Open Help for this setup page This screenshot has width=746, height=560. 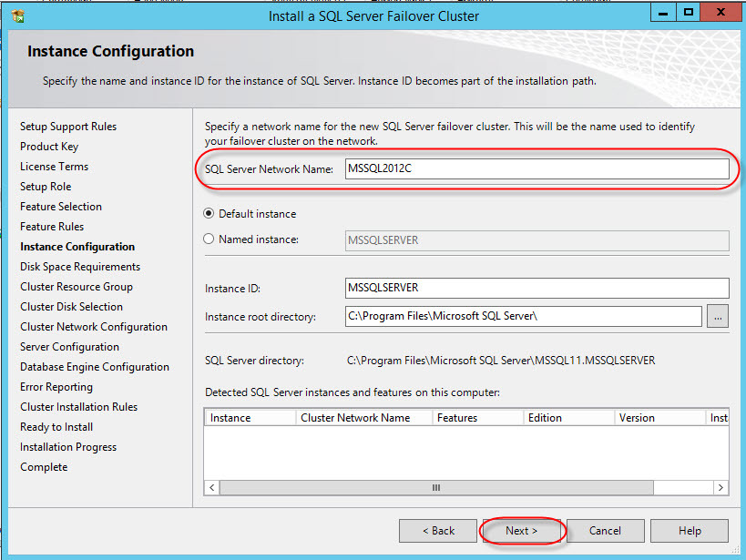(x=690, y=531)
